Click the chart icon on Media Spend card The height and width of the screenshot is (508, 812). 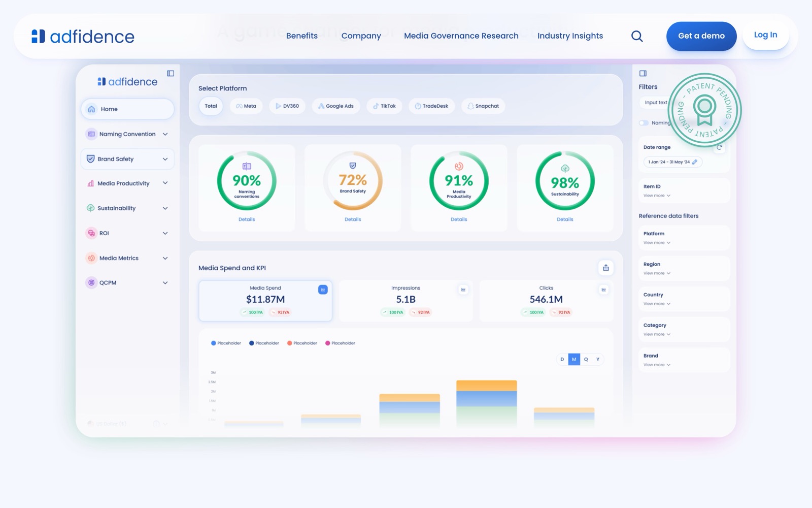323,290
